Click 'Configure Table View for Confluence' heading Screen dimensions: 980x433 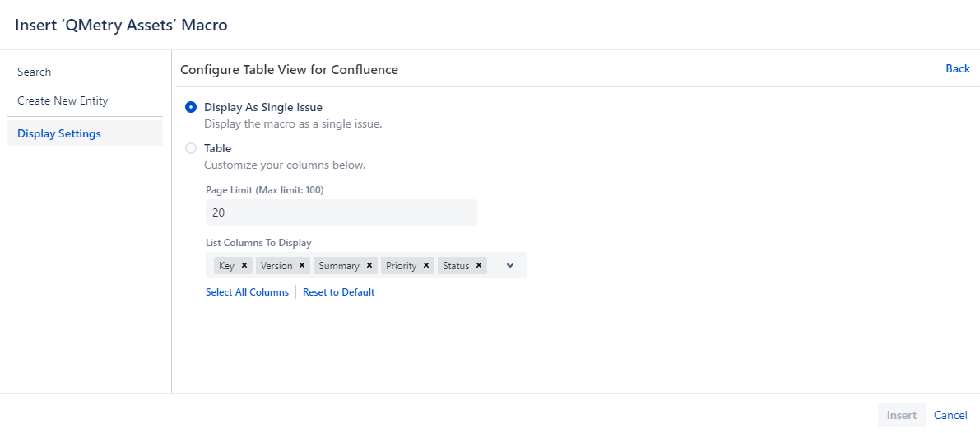point(289,69)
